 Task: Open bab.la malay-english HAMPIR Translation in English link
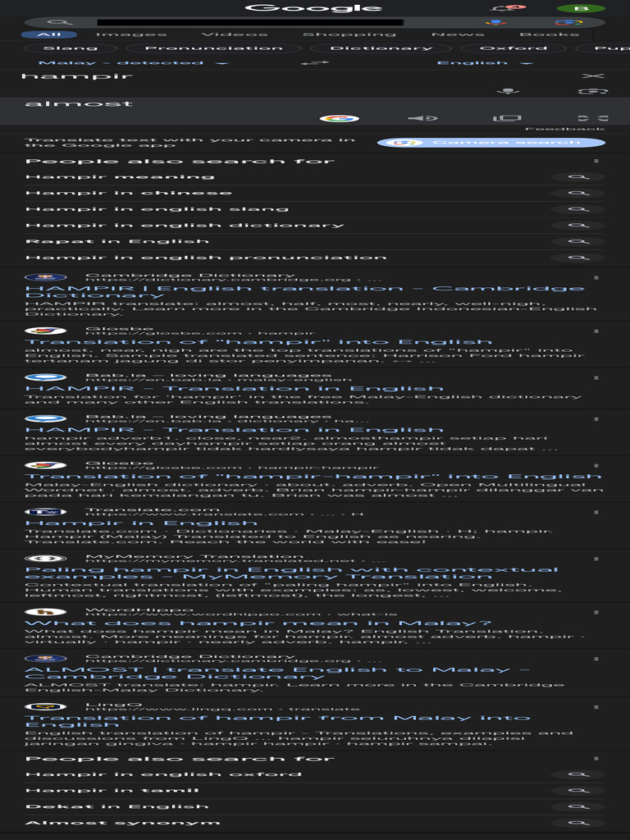tap(234, 388)
